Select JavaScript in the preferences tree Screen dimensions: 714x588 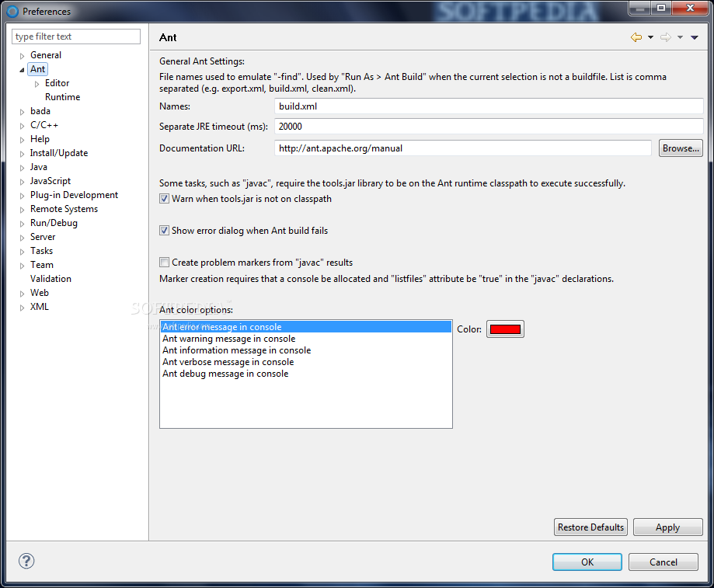[x=50, y=181]
